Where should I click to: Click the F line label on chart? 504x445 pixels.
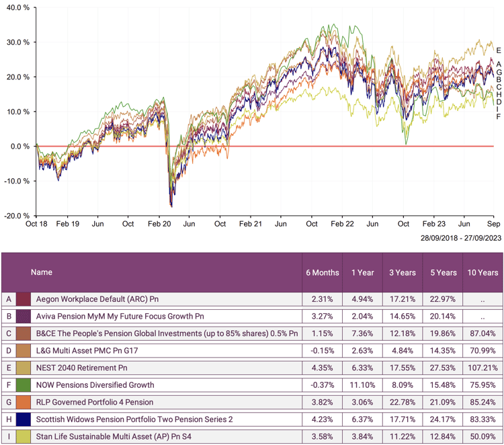[x=498, y=117]
